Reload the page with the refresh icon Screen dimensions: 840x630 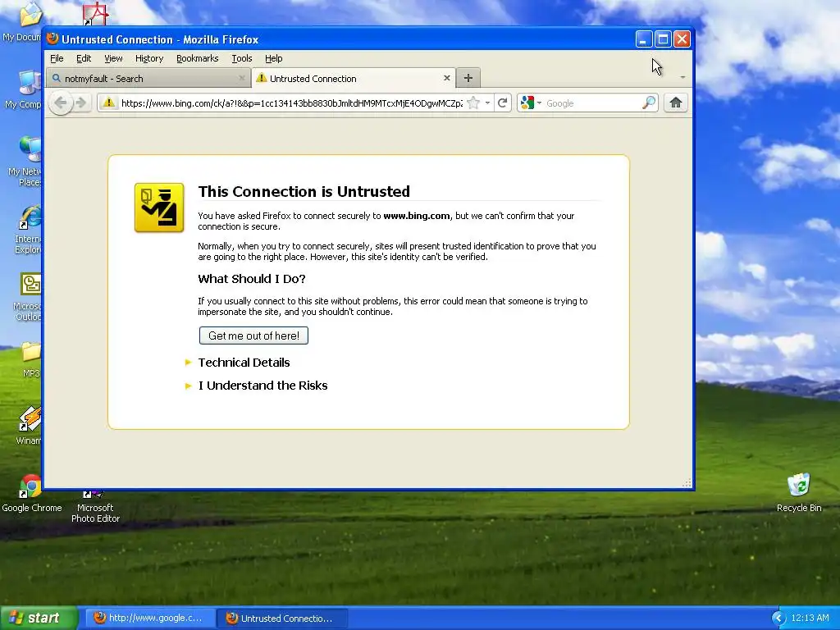click(503, 103)
